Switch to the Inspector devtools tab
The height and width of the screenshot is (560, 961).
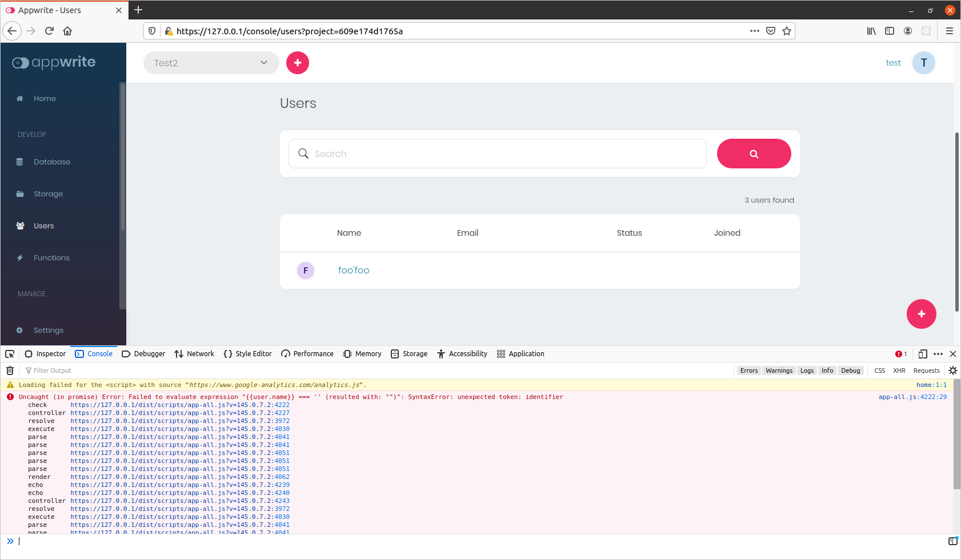45,354
